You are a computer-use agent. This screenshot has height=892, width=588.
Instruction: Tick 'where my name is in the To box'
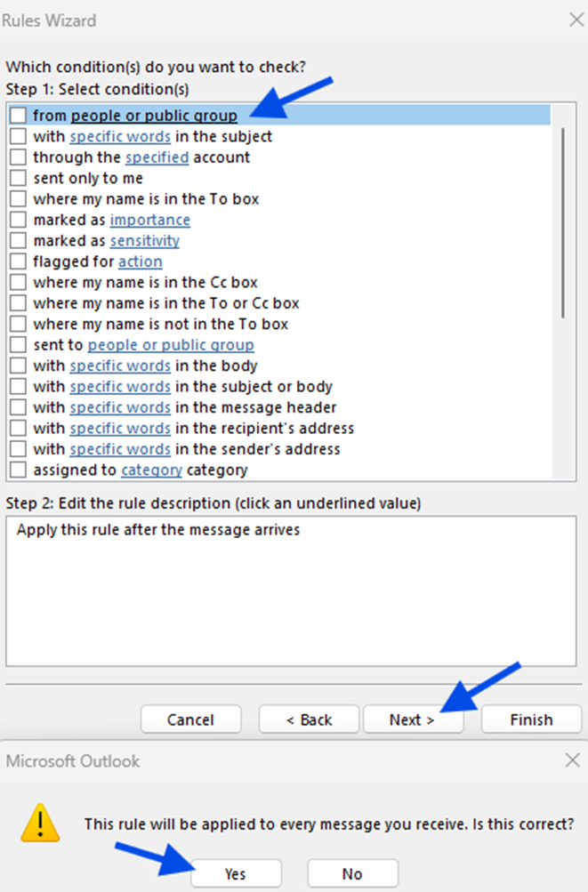point(18,199)
